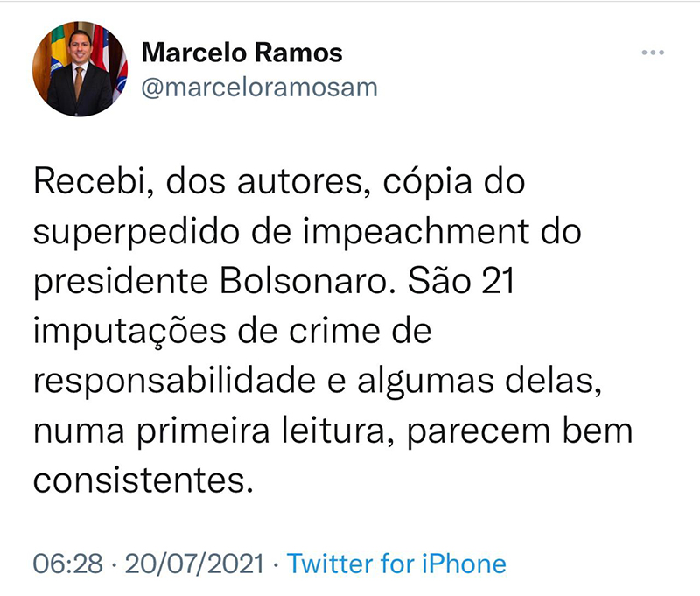Click the word imputações in the tweet
This screenshot has width=700, height=596.
(x=129, y=331)
